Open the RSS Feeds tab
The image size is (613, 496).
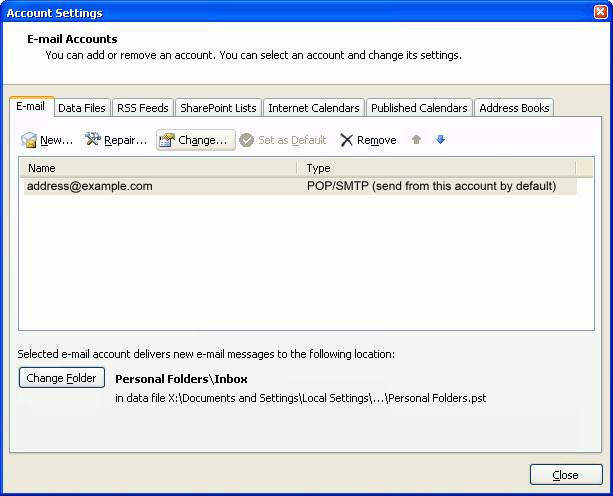(x=144, y=108)
